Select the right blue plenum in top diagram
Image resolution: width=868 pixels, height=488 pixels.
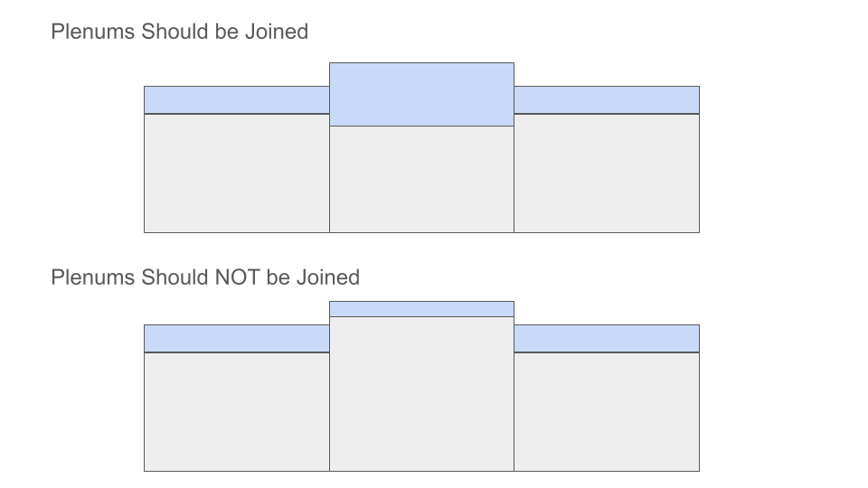pyautogui.click(x=606, y=99)
